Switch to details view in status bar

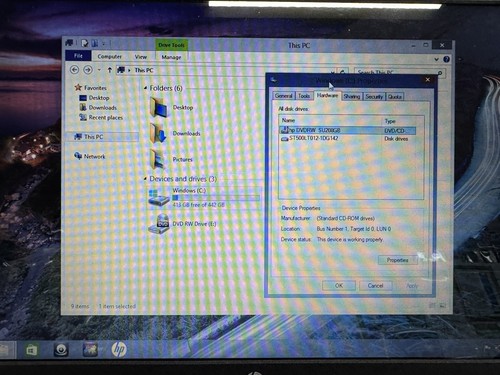pos(432,305)
